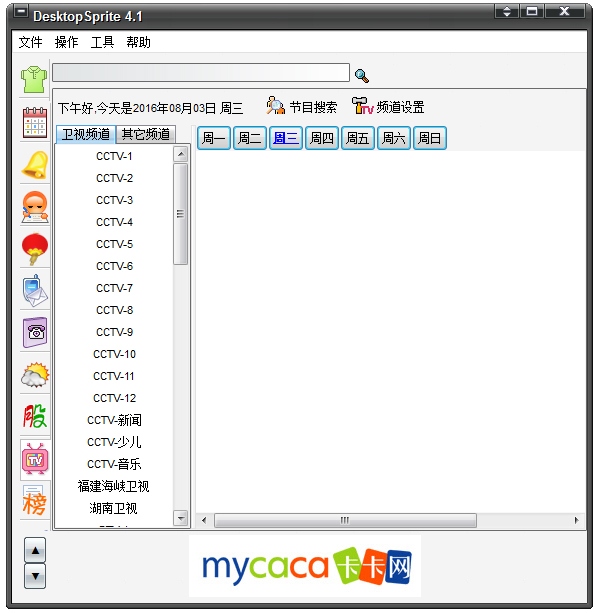
Task: Select channel CCTV-5
Action: [114, 244]
